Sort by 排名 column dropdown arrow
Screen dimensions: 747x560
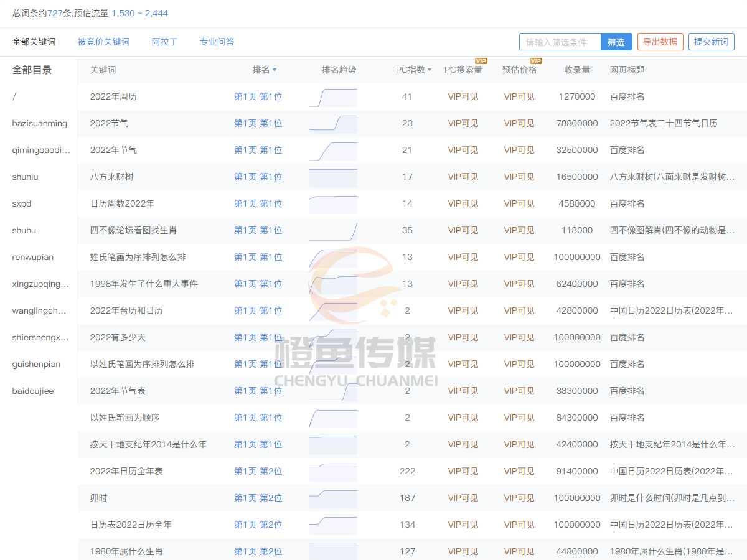[x=275, y=70]
